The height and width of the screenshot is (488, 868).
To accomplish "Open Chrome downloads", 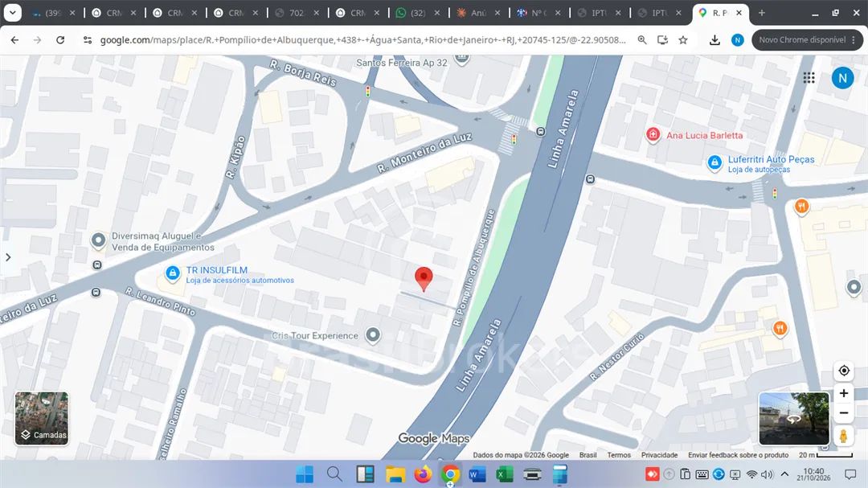I will tap(714, 40).
